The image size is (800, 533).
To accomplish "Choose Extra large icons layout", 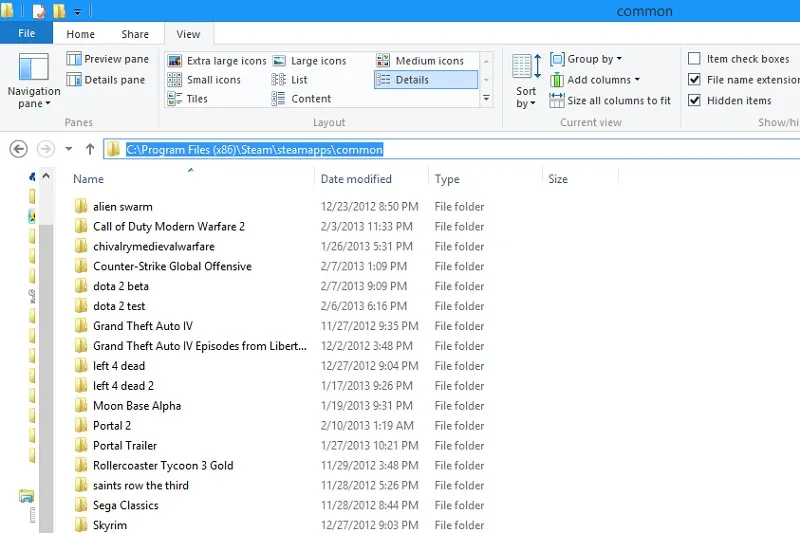I will click(217, 61).
